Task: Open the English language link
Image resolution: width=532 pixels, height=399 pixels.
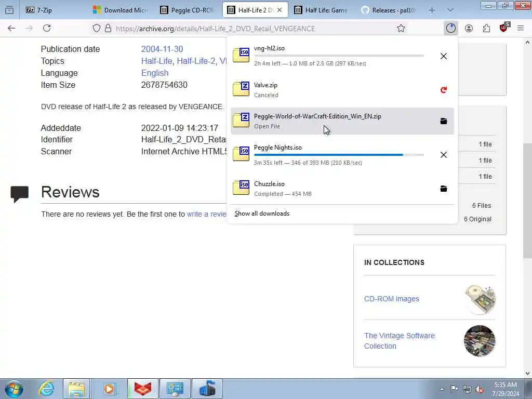Action: click(x=155, y=73)
